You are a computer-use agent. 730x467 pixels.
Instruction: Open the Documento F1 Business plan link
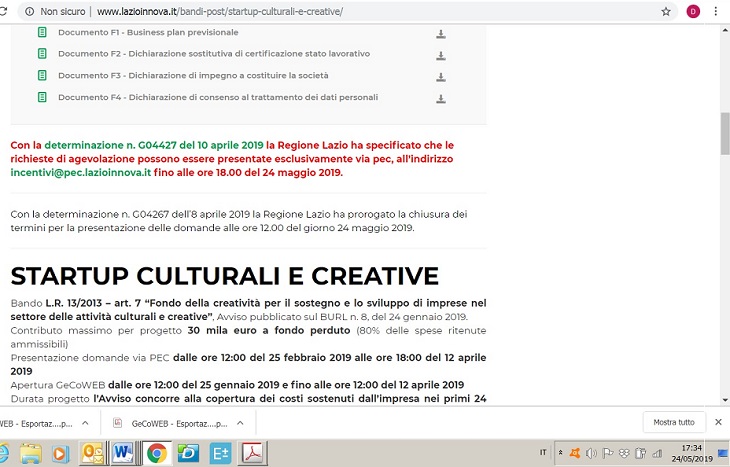148,33
